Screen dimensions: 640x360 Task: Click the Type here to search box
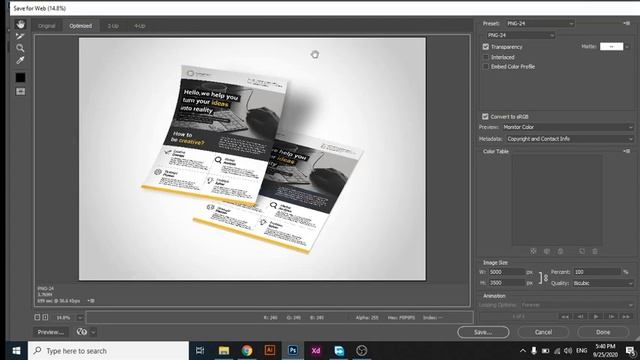[109, 351]
